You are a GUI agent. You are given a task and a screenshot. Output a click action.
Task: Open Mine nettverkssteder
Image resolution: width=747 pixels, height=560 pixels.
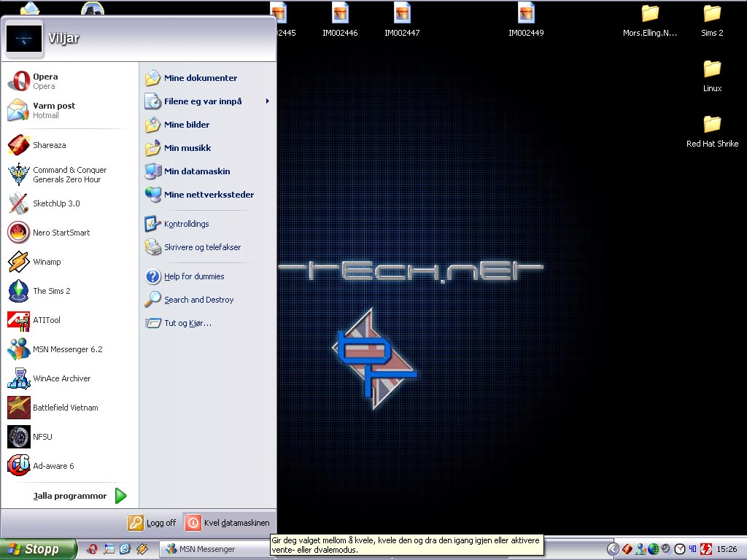click(208, 194)
